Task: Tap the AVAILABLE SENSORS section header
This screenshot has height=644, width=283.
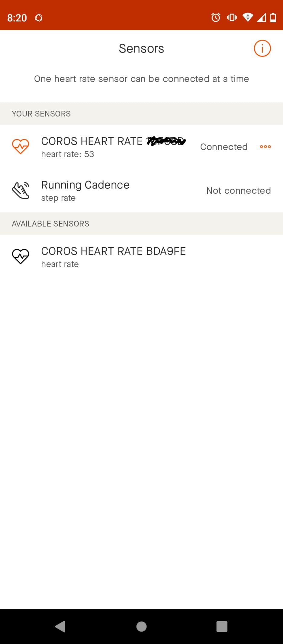Action: click(50, 223)
